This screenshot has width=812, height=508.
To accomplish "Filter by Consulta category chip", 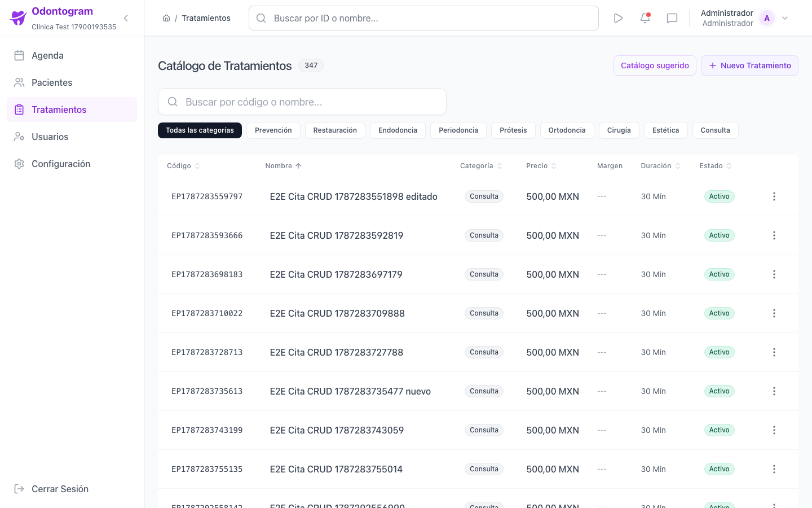I will click(715, 130).
